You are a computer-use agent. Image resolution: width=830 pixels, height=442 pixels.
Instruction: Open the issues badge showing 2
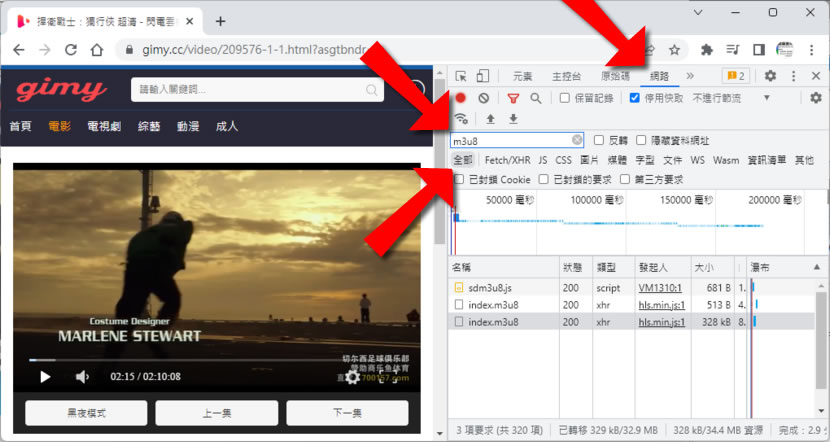point(736,76)
